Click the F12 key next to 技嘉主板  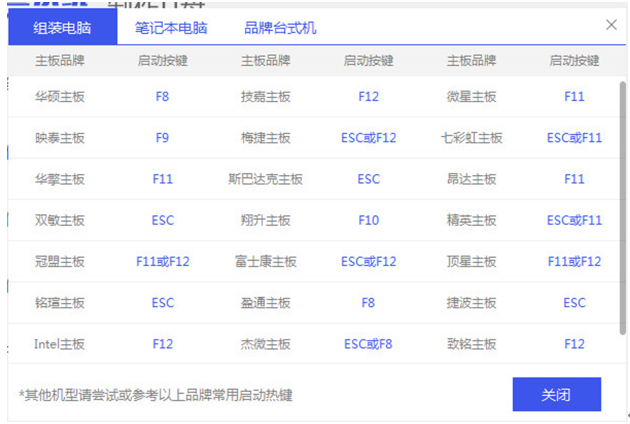click(368, 97)
